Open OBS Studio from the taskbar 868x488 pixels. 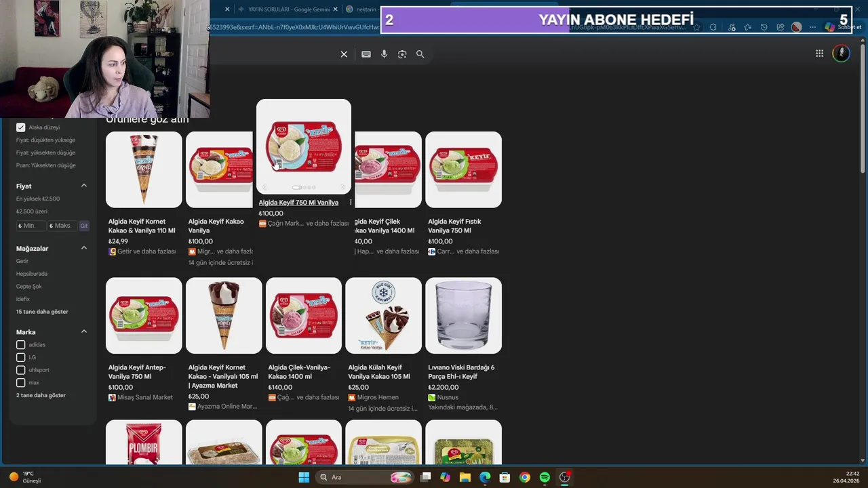(565, 477)
